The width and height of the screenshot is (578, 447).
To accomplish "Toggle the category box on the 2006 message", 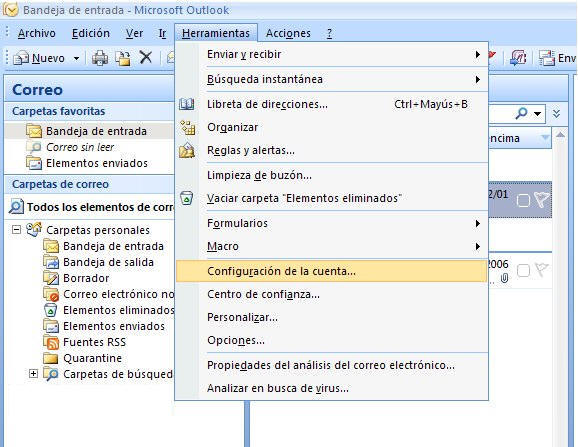I will [x=523, y=270].
